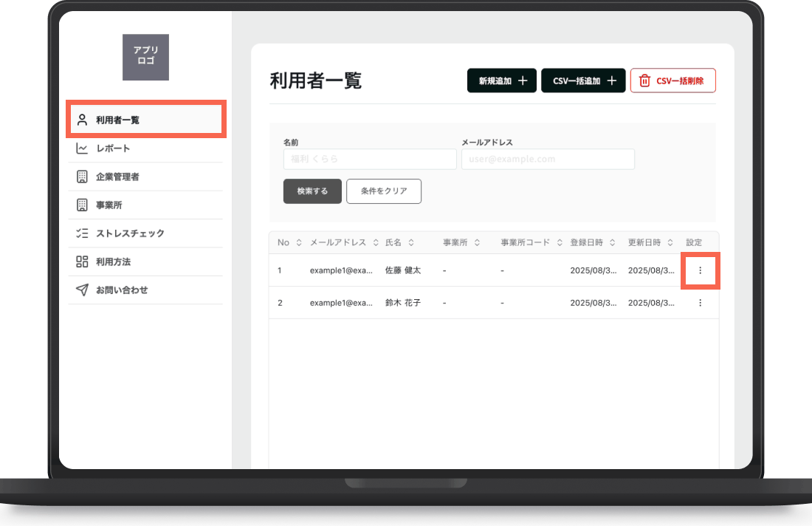Sort table by No column arrows

[299, 242]
